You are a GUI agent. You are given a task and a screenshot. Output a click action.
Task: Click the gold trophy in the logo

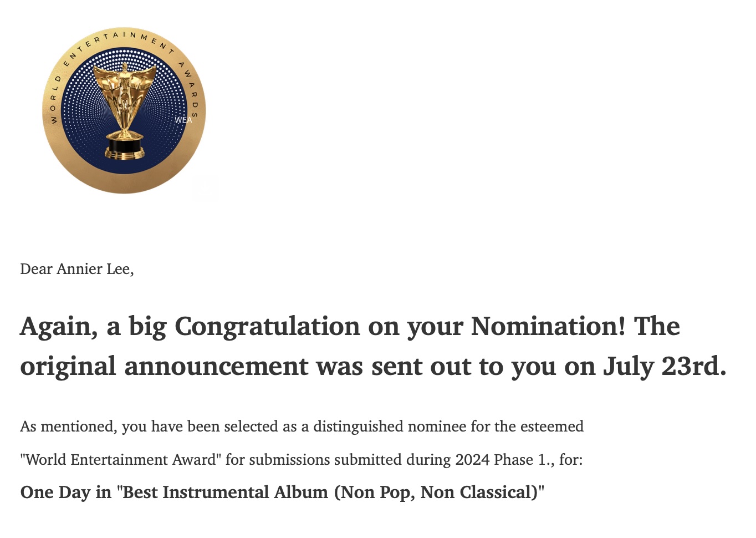(125, 99)
